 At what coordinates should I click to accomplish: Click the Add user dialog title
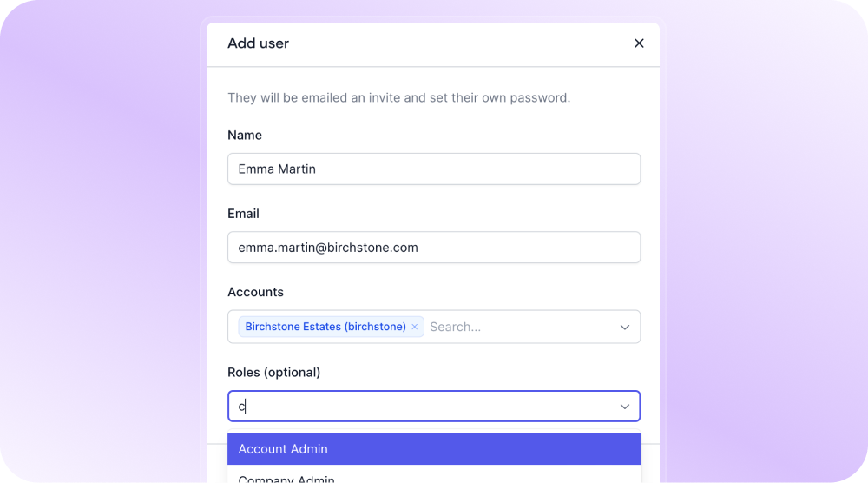pos(258,43)
